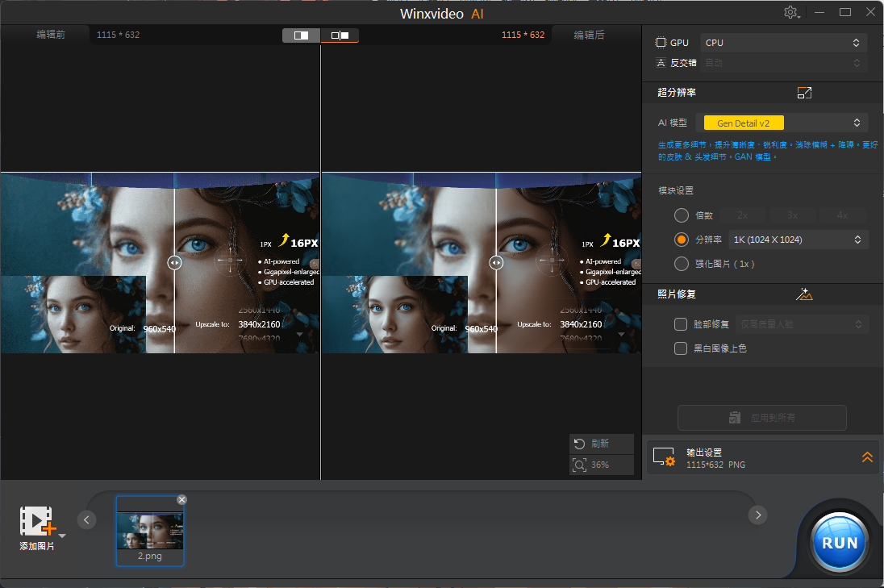Click the split divider handle in left preview
Viewport: 884px width, 588px height.
pyautogui.click(x=174, y=262)
